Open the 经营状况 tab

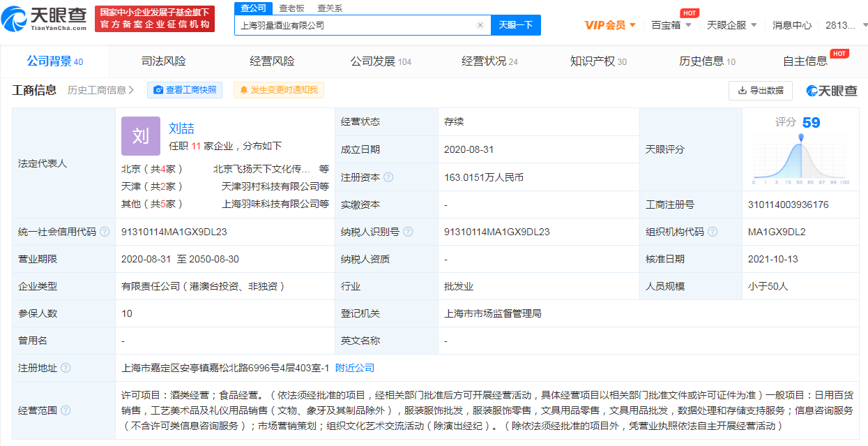[489, 61]
